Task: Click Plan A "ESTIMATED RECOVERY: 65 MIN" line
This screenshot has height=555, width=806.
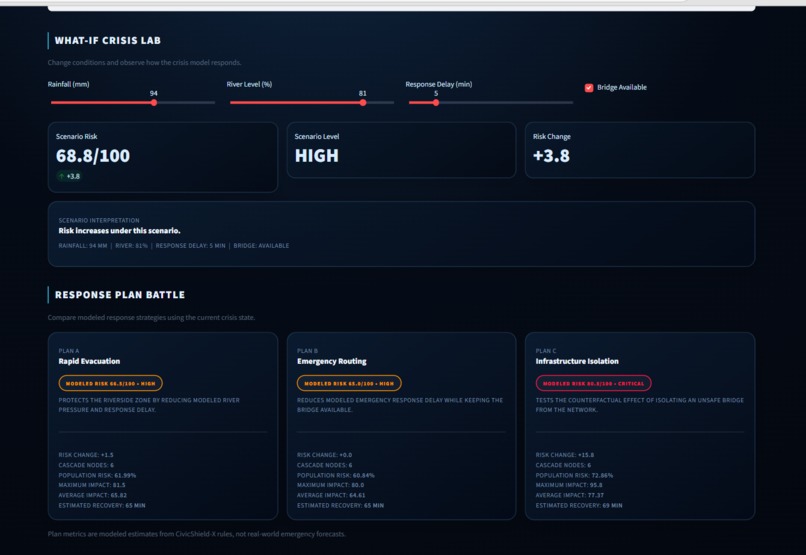Action: 102,506
